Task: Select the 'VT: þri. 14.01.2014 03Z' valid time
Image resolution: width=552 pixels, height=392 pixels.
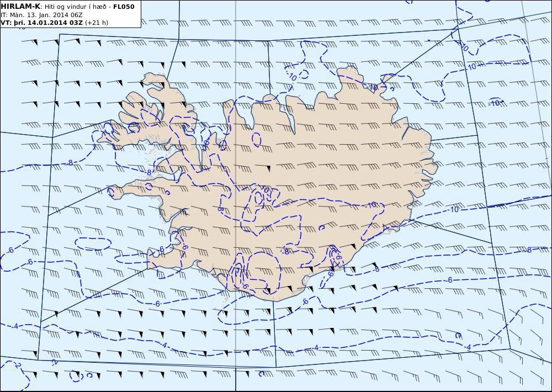Action: (x=41, y=23)
